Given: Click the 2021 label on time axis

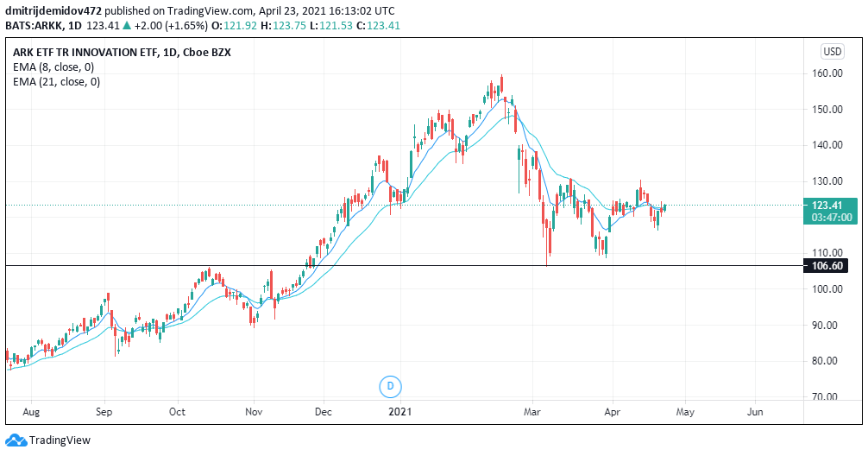Looking at the screenshot, I should (x=399, y=412).
